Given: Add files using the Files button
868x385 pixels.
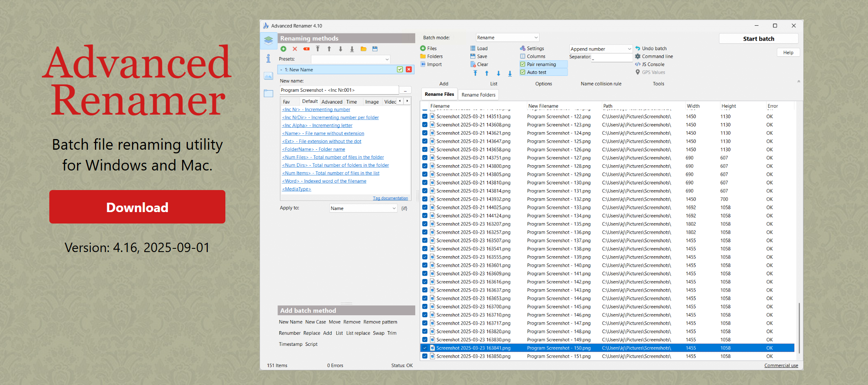Looking at the screenshot, I should pos(429,49).
